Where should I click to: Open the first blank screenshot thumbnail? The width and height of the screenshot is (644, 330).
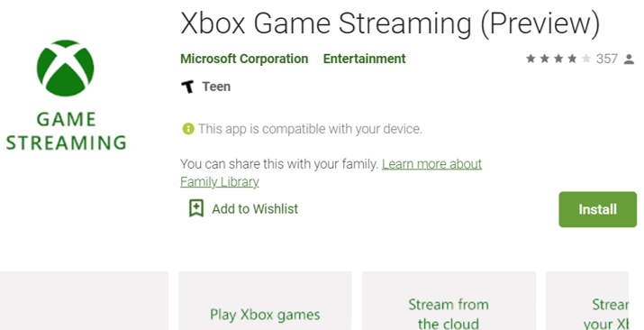coord(84,301)
